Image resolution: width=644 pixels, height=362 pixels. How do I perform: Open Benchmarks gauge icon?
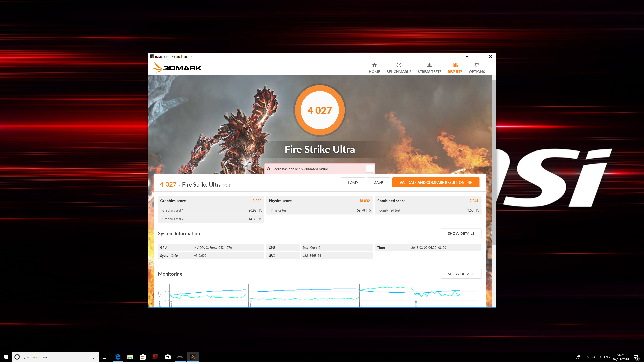click(x=399, y=65)
